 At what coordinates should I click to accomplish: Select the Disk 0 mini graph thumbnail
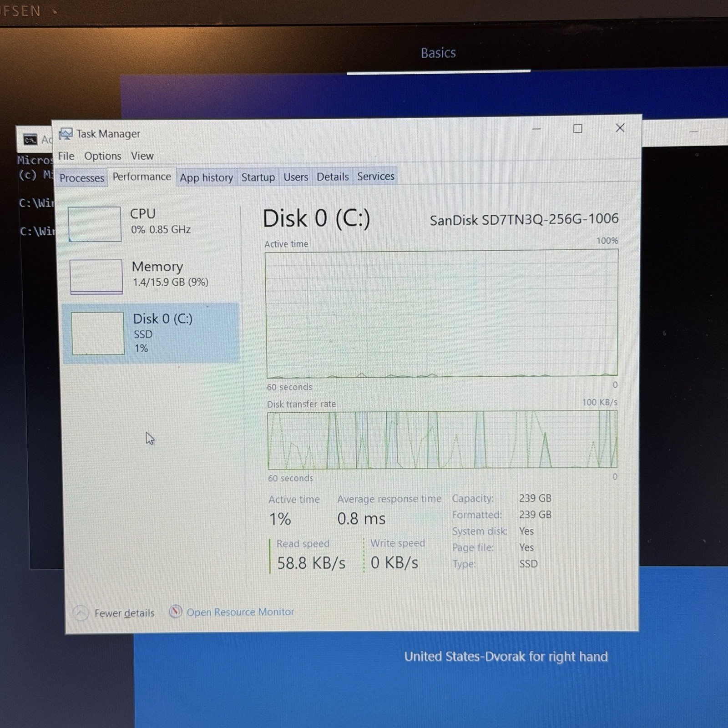[97, 333]
